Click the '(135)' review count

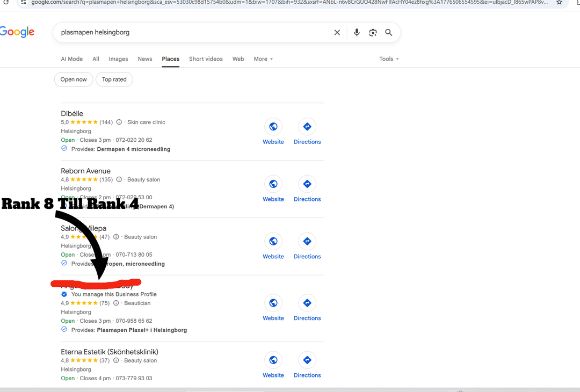(x=106, y=179)
